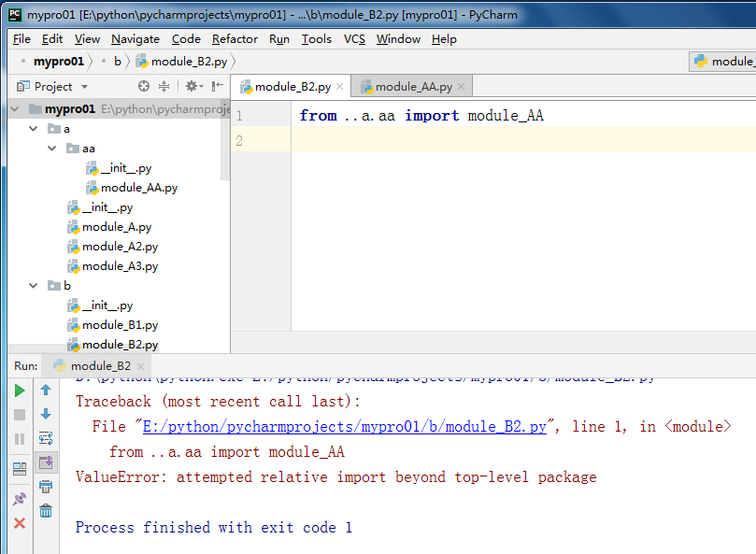Toggle scroll to end of output
756x554 pixels.
tap(46, 462)
